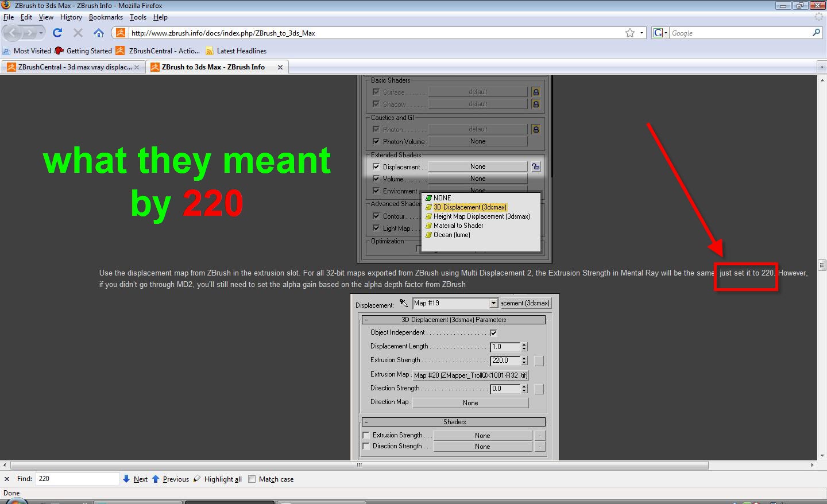Close the ZBrush to 3ds Max tab

(280, 67)
